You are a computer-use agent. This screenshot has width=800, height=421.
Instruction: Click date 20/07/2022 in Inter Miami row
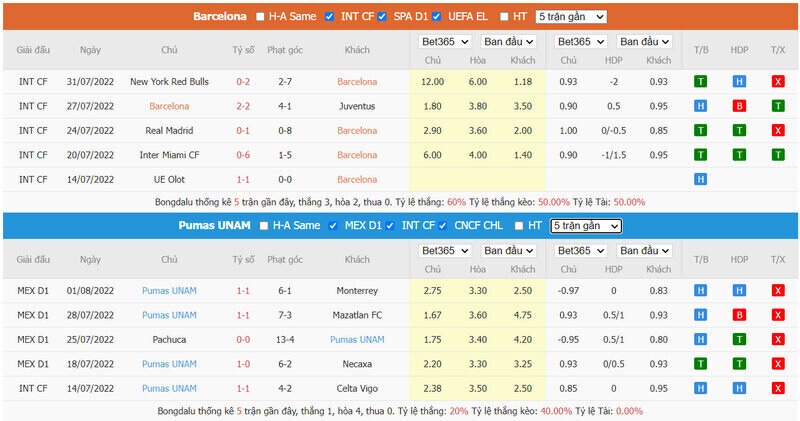90,155
